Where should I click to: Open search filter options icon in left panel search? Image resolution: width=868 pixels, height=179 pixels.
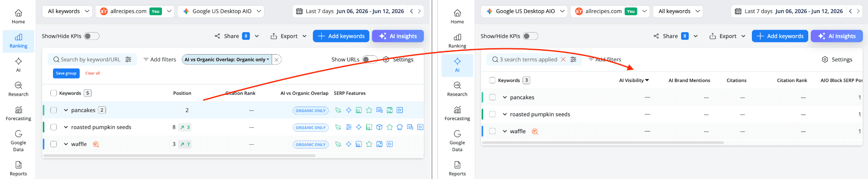128,59
